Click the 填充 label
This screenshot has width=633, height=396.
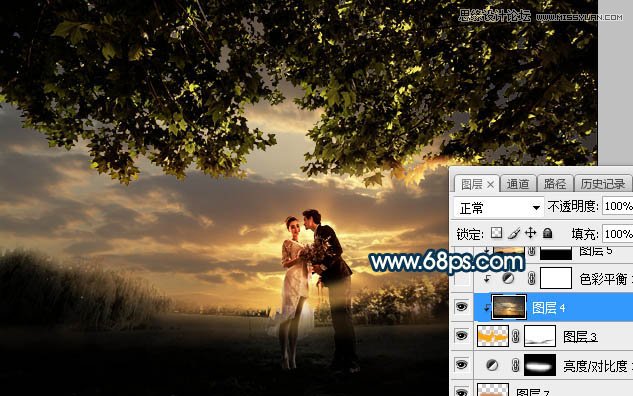[x=585, y=234]
